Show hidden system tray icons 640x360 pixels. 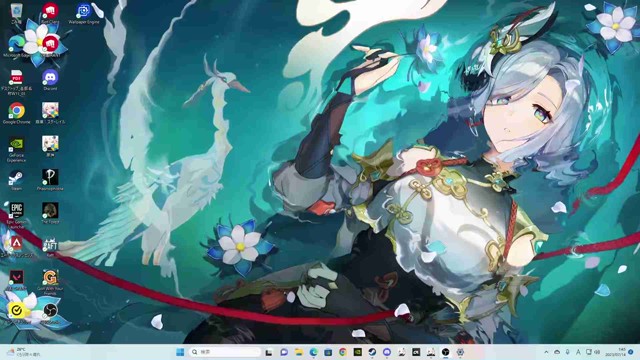click(x=546, y=352)
